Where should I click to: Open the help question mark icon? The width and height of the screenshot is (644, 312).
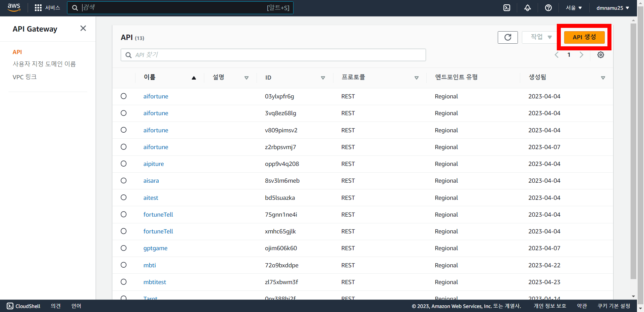click(548, 8)
